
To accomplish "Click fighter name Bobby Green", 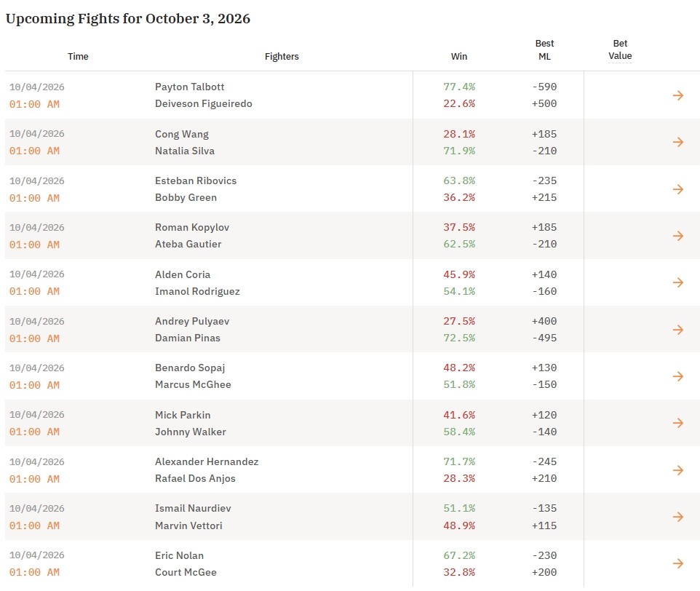I will [186, 197].
